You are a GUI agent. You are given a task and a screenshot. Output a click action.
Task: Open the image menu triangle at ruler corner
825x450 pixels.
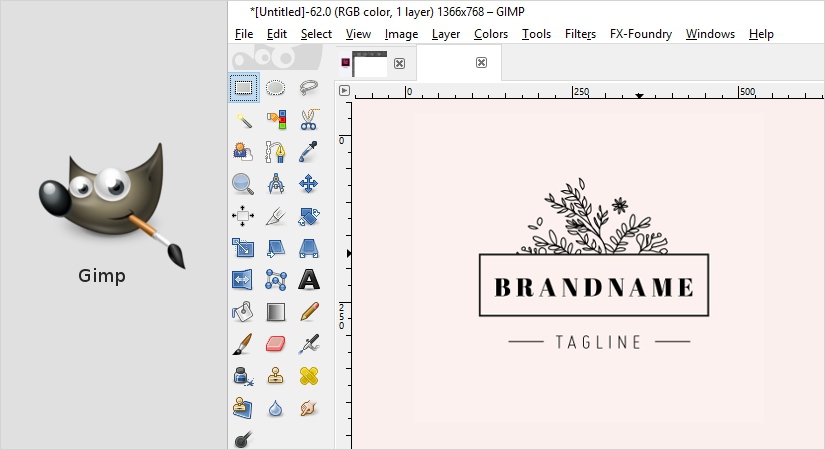[344, 90]
